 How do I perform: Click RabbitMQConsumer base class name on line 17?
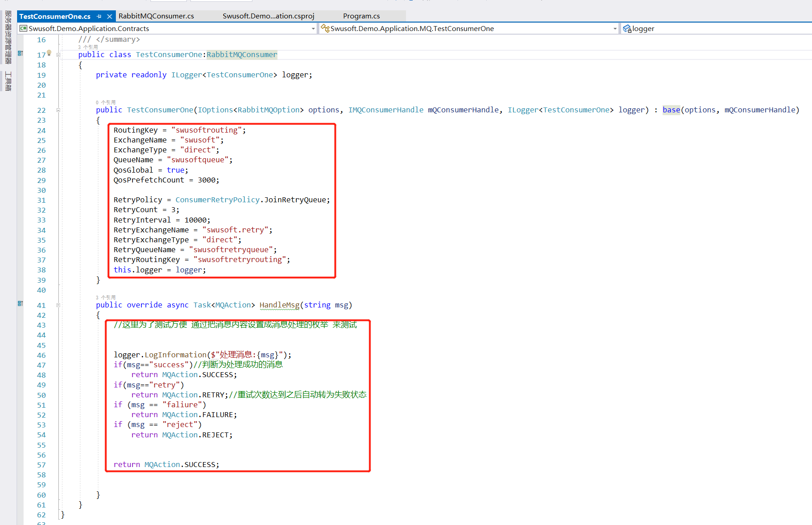pyautogui.click(x=242, y=54)
